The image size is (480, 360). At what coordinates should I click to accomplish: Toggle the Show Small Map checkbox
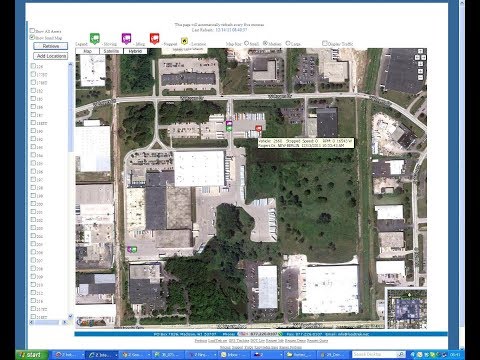(x=32, y=37)
